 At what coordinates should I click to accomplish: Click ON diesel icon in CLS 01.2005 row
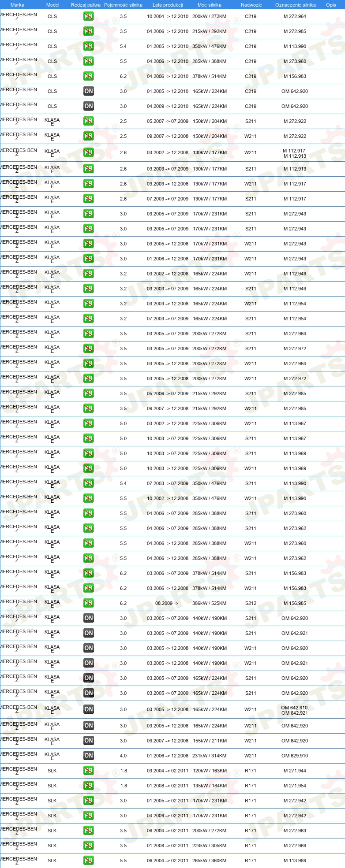pos(88,91)
